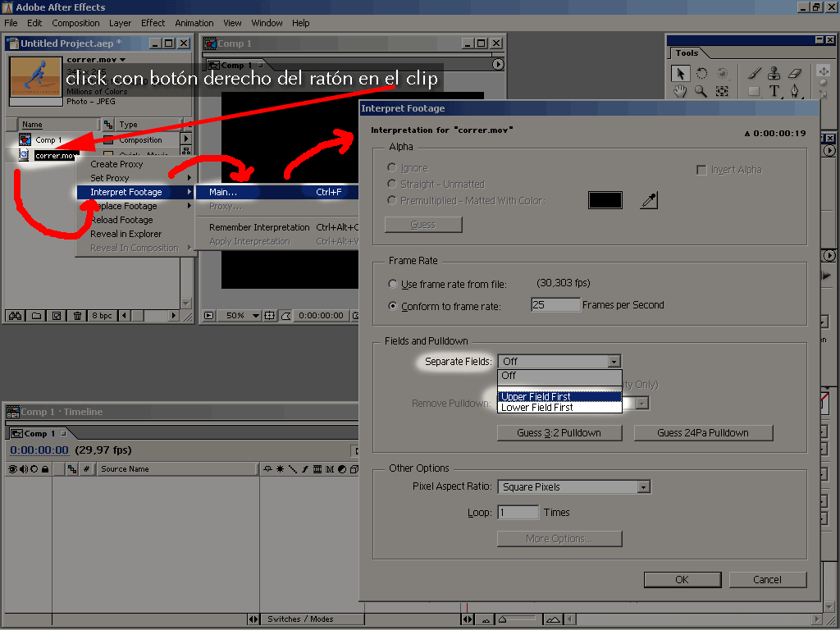Click the Adjustment Layer half-circle column icon
Image resolution: width=840 pixels, height=630 pixels.
[x=342, y=469]
